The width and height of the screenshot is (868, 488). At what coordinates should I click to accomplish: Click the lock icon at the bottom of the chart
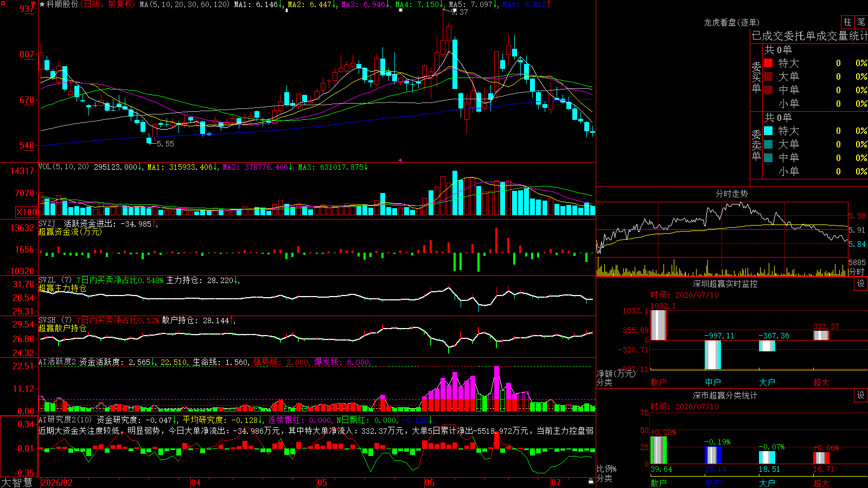[x=591, y=481]
